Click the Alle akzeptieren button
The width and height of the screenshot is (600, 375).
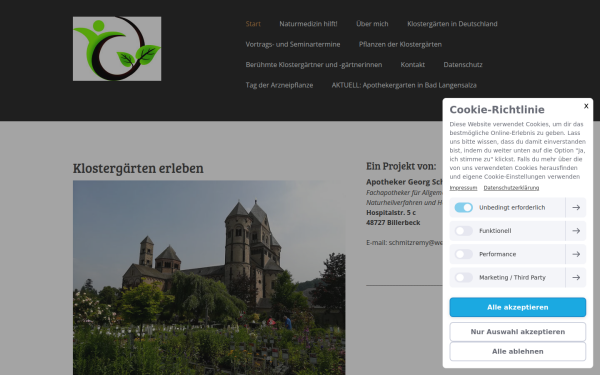pos(517,307)
